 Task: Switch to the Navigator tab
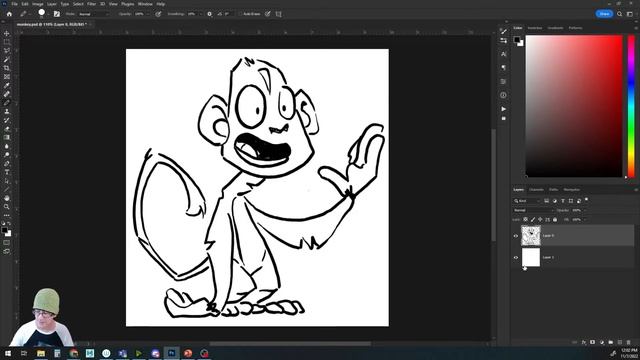[571, 189]
